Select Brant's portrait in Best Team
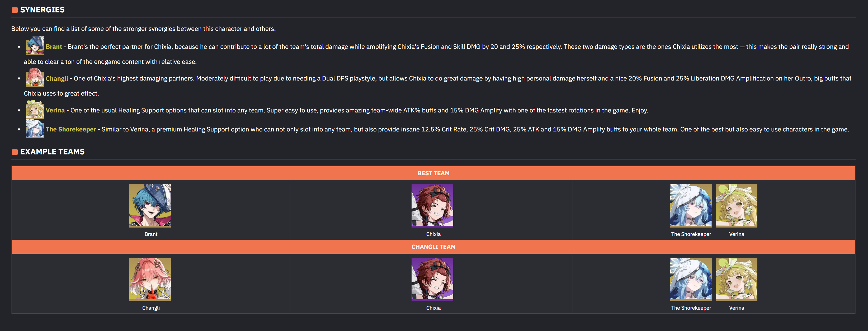Screen dimensions: 868x331 point(150,206)
